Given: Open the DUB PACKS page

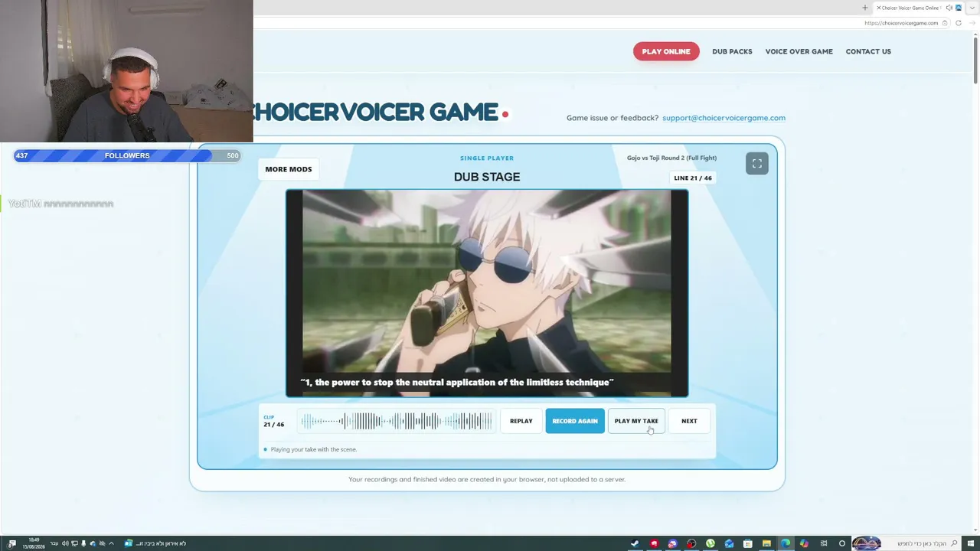Looking at the screenshot, I should (x=732, y=51).
